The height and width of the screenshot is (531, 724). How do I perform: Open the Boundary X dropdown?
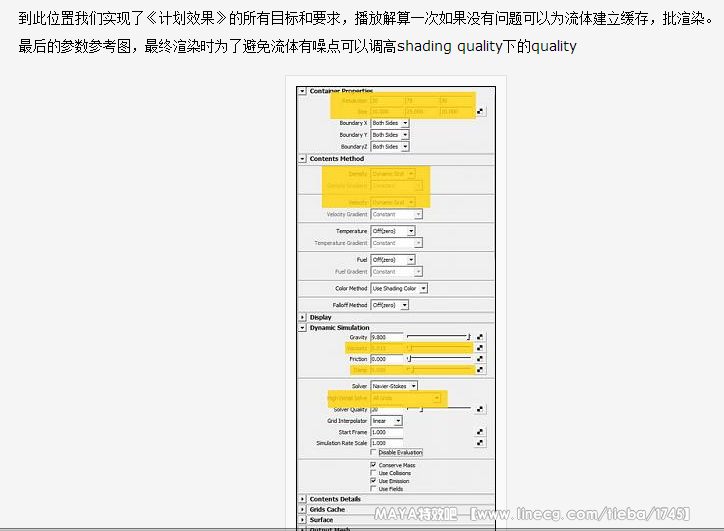click(389, 123)
